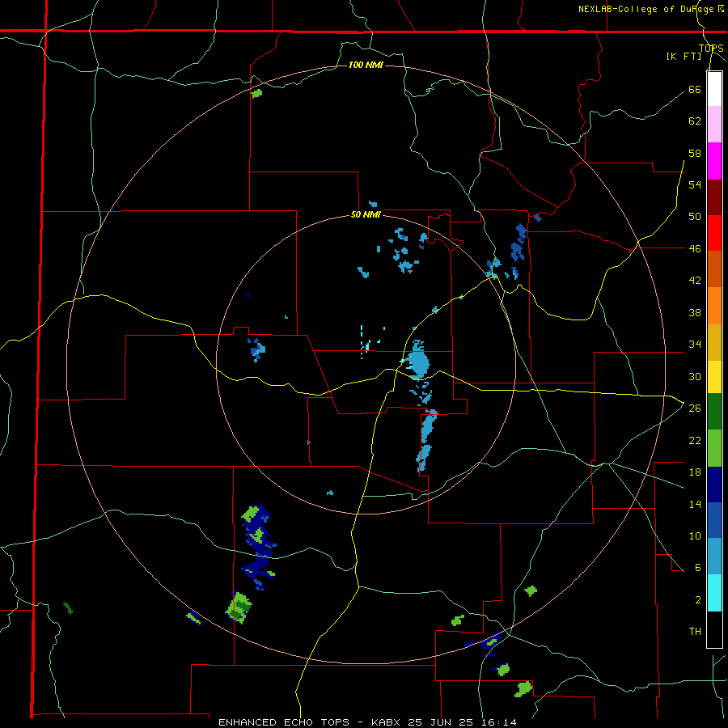This screenshot has width=728, height=728.
Task: Click the "ENHANCED ECHO TOPS - KABX" caption
Action: point(310,722)
